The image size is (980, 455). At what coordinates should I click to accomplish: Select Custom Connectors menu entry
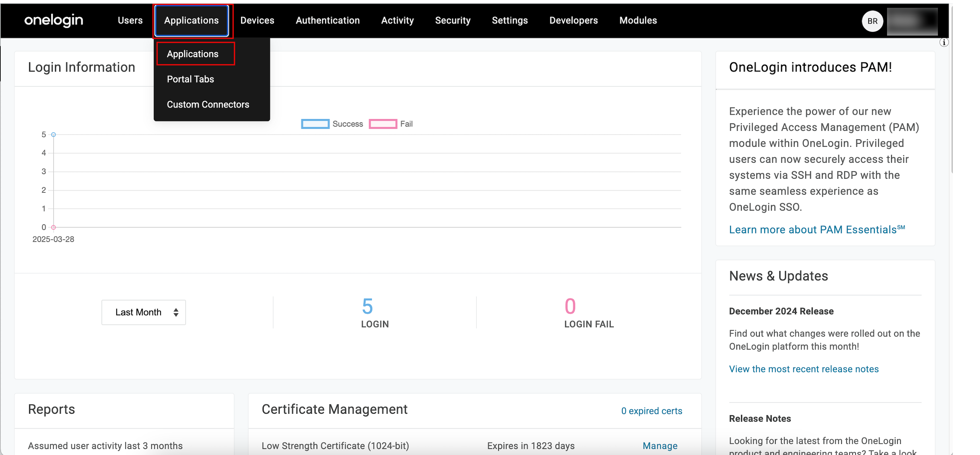pyautogui.click(x=208, y=104)
